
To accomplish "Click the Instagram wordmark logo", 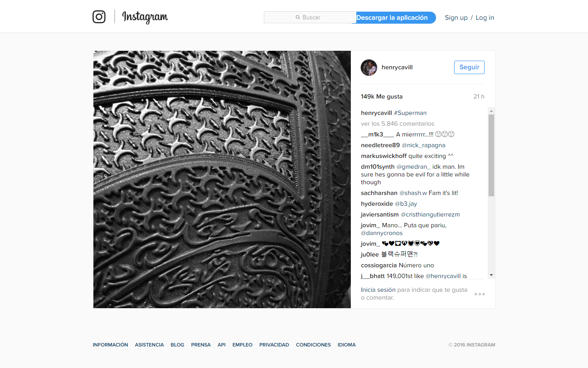I will point(145,17).
